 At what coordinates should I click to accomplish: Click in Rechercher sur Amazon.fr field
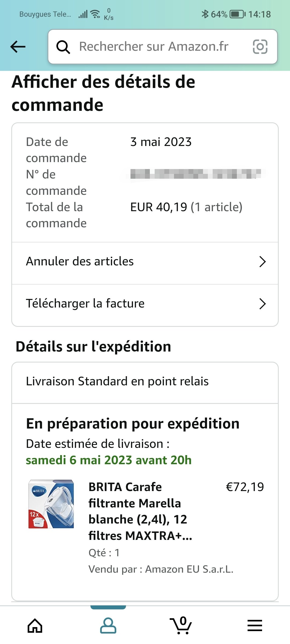[163, 47]
